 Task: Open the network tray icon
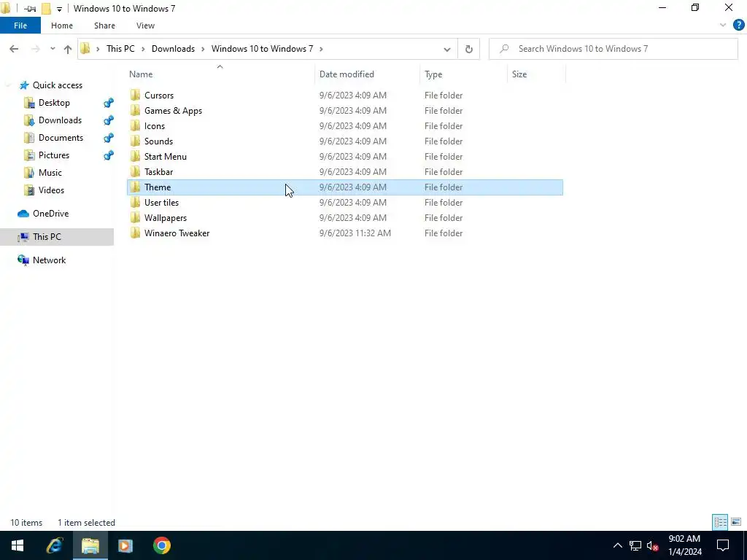635,545
